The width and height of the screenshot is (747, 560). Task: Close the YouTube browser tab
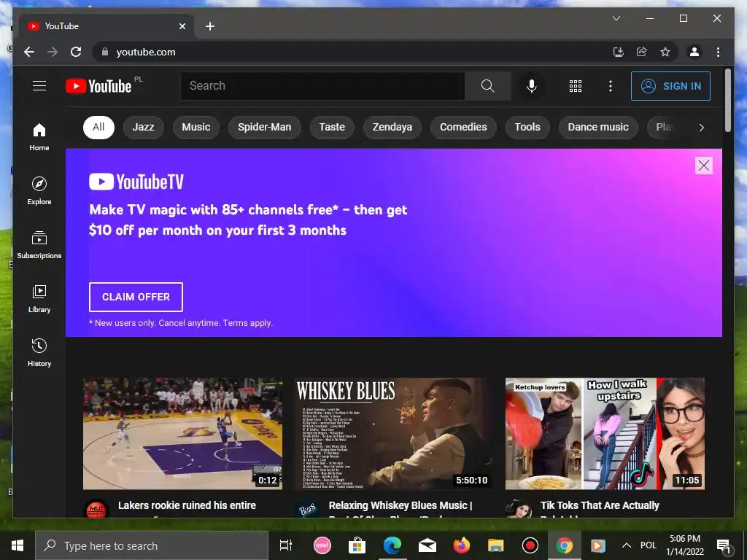pyautogui.click(x=182, y=26)
